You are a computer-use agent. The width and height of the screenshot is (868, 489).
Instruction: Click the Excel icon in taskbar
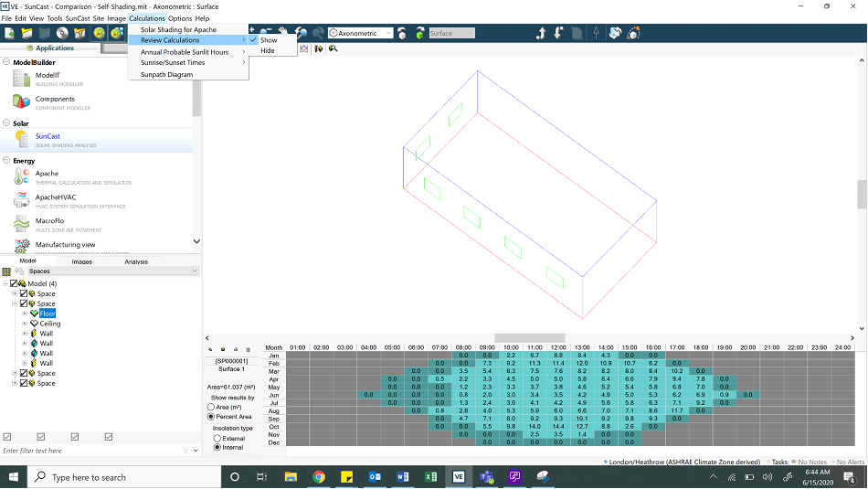(430, 477)
